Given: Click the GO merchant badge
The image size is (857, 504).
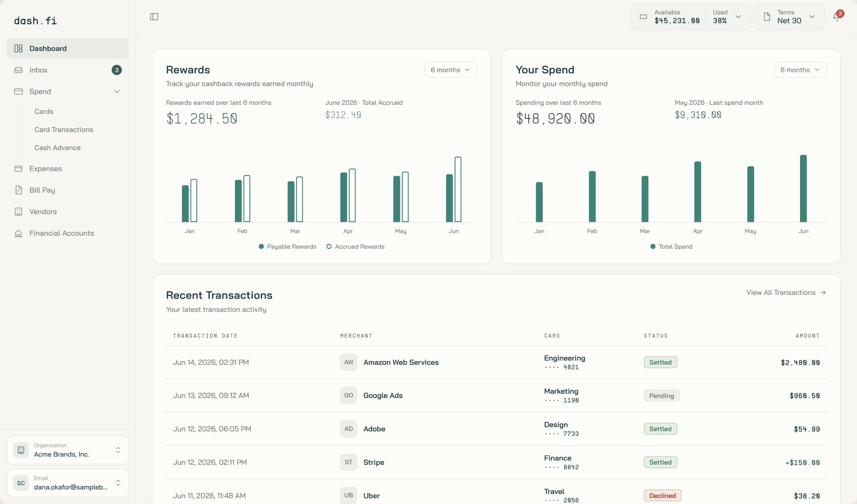Looking at the screenshot, I should pyautogui.click(x=348, y=395).
